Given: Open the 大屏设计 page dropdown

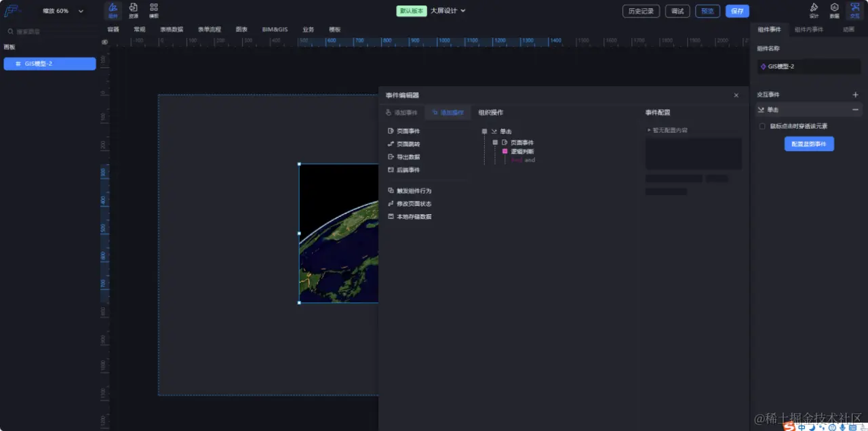Looking at the screenshot, I should (x=448, y=11).
